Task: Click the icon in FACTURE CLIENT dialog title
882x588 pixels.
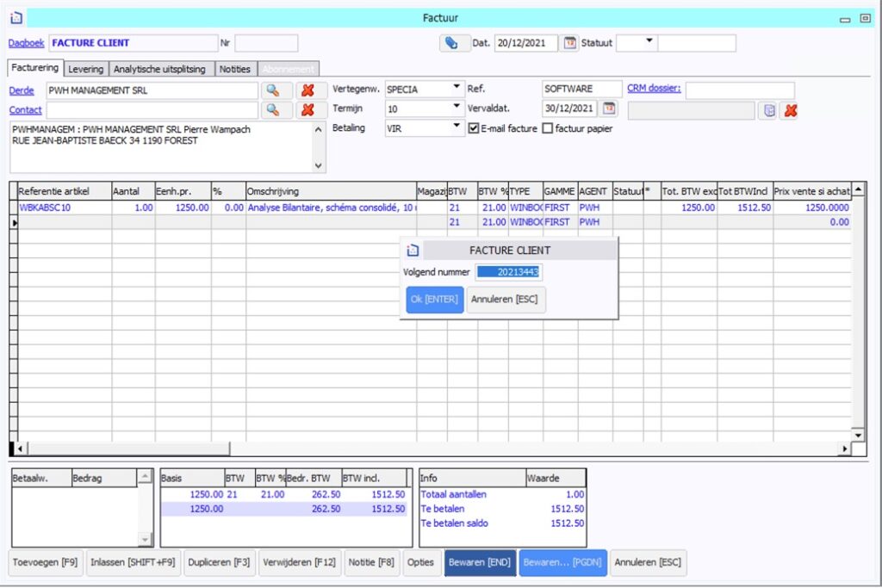Action: [x=413, y=251]
